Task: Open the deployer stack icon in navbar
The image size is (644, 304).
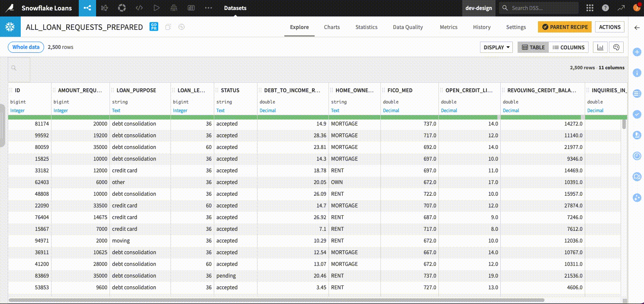Action: point(174,8)
